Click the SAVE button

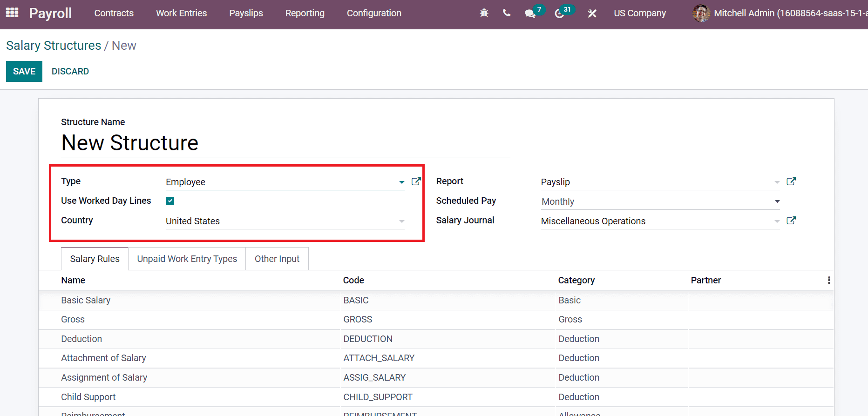coord(24,71)
